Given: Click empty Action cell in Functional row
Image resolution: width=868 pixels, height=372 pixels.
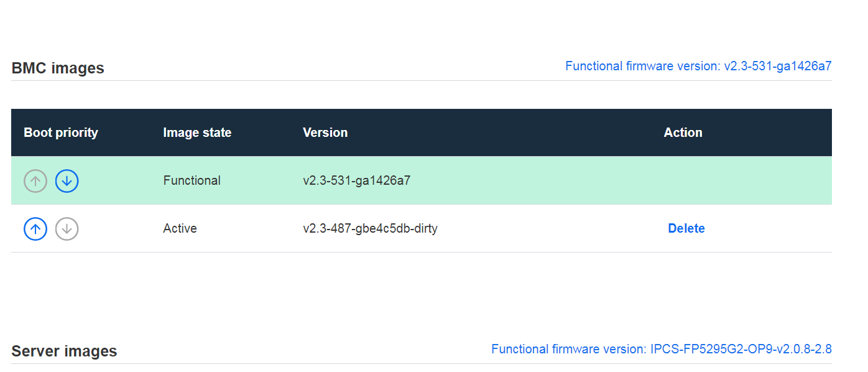Looking at the screenshot, I should click(686, 180).
